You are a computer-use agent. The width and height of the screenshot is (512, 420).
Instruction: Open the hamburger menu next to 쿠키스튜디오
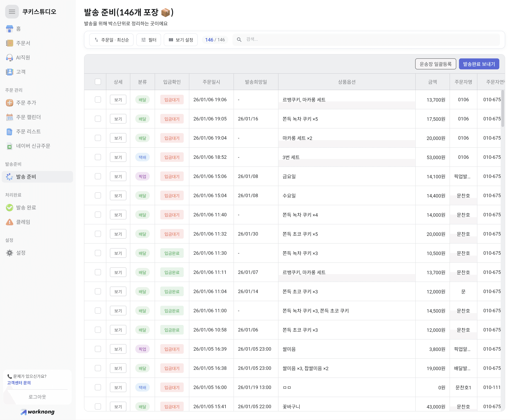pyautogui.click(x=12, y=11)
